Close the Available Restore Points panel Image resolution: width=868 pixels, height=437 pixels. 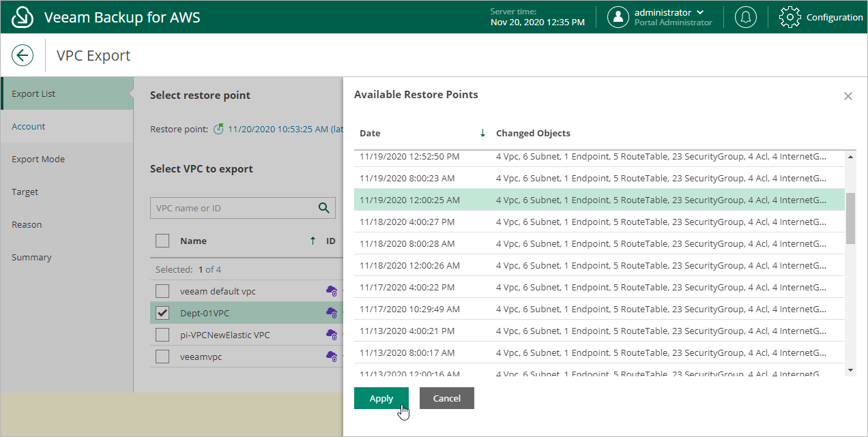click(x=848, y=96)
